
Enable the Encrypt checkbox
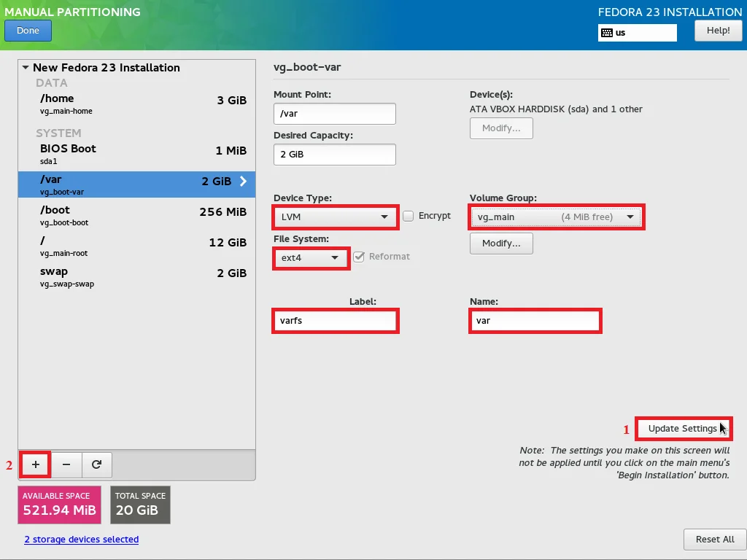(x=409, y=216)
